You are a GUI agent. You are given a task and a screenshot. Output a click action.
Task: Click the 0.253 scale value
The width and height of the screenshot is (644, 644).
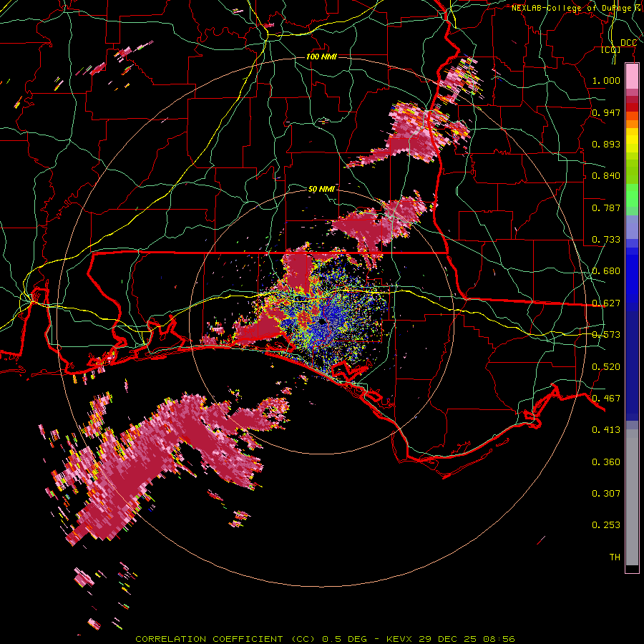(x=606, y=525)
